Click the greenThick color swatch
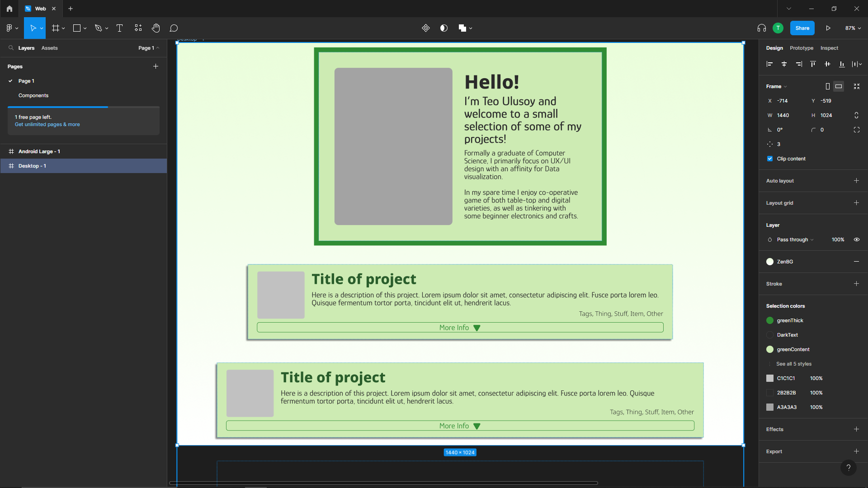 tap(770, 320)
